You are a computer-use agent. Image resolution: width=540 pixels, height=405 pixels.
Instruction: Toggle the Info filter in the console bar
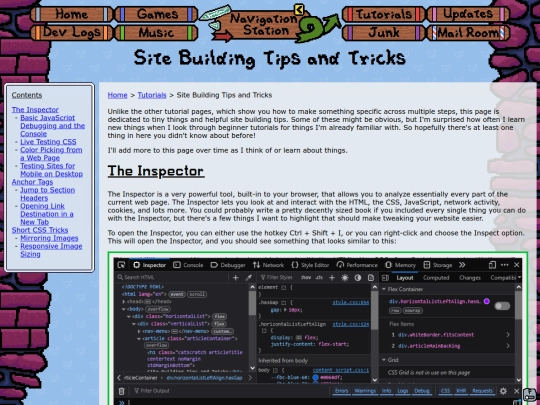coord(386,391)
